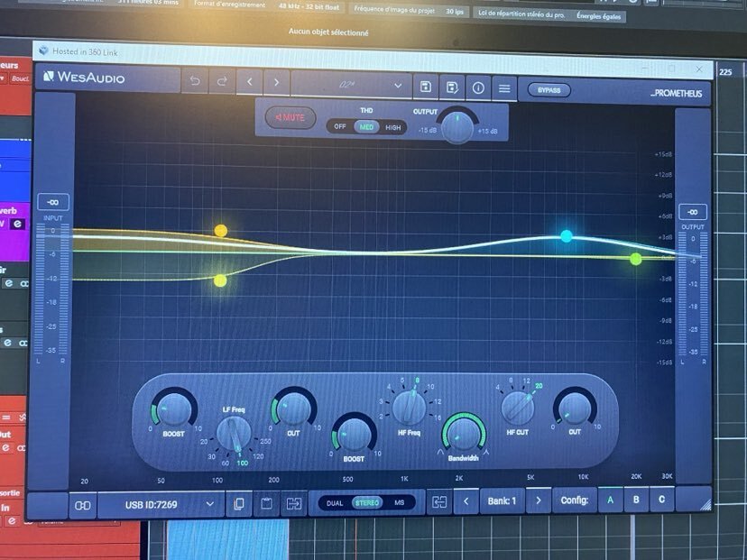
Task: Click 'Énergies égales' in DAW status bar
Action: coord(599,16)
